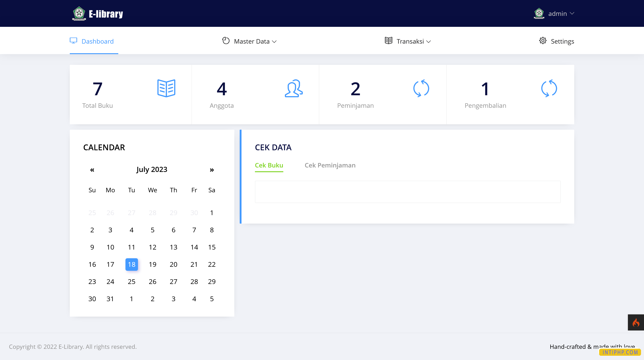Click the Settings gear icon
Image resolution: width=644 pixels, height=360 pixels.
coord(542,41)
